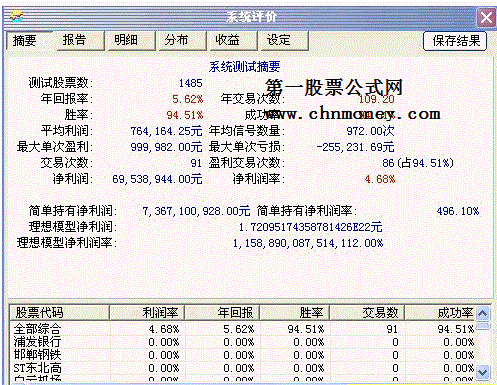Click 最大单次亏损 value -255,231.69元
Screen dimensions: 497x385
point(355,147)
